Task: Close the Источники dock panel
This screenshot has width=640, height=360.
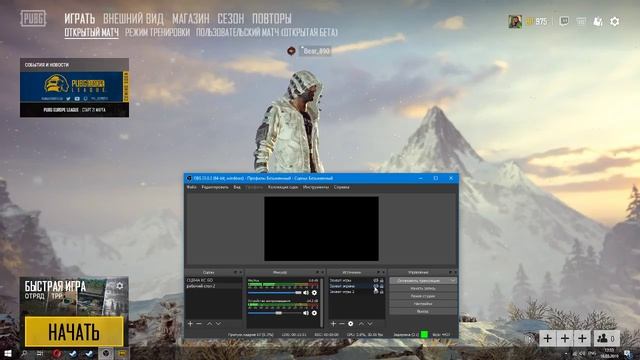Action: click(384, 272)
